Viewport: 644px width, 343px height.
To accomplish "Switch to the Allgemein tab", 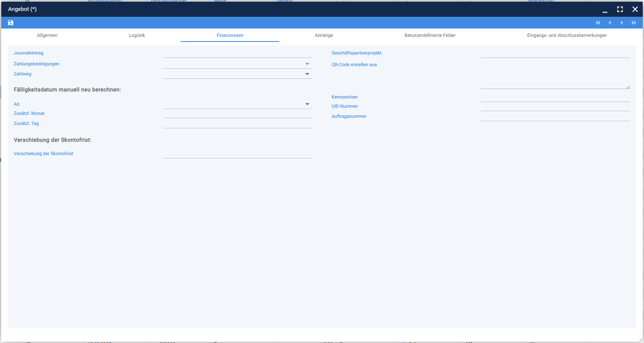I will pyautogui.click(x=47, y=35).
